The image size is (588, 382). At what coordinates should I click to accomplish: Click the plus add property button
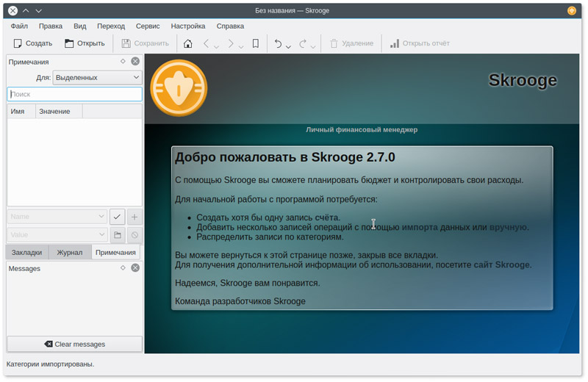tap(135, 217)
